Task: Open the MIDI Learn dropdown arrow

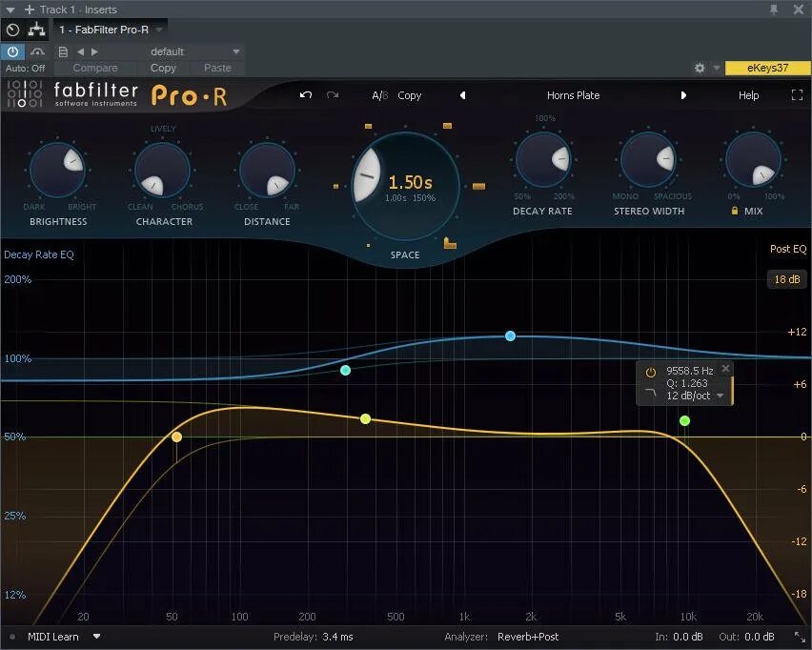Action: click(x=97, y=637)
